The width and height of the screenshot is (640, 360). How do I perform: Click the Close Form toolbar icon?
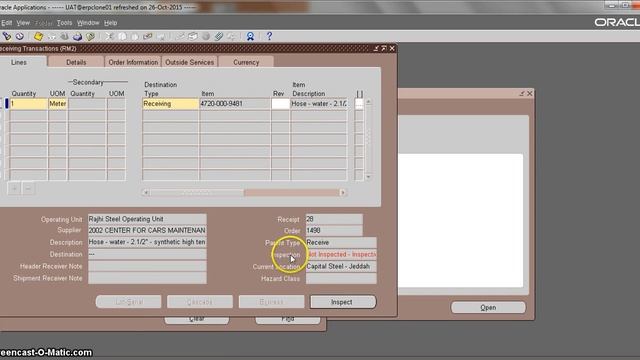pyautogui.click(x=90, y=36)
